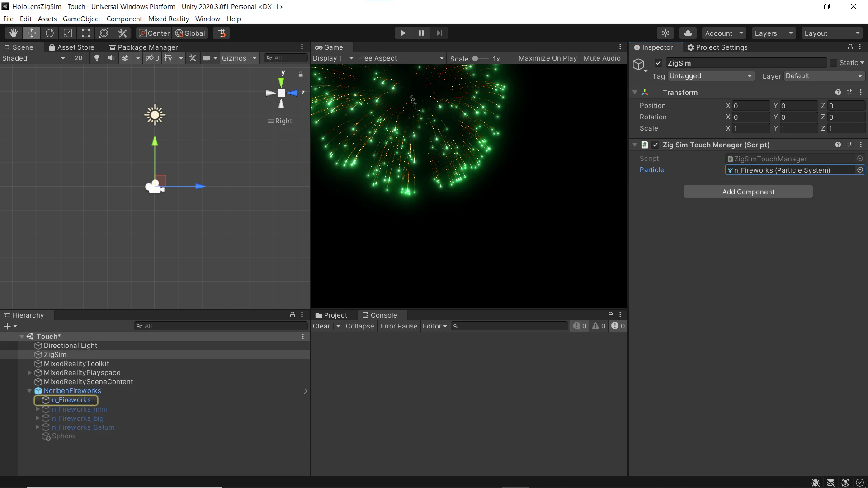Toggle console Collapse
Screen dimensions: 868x488
360,326
